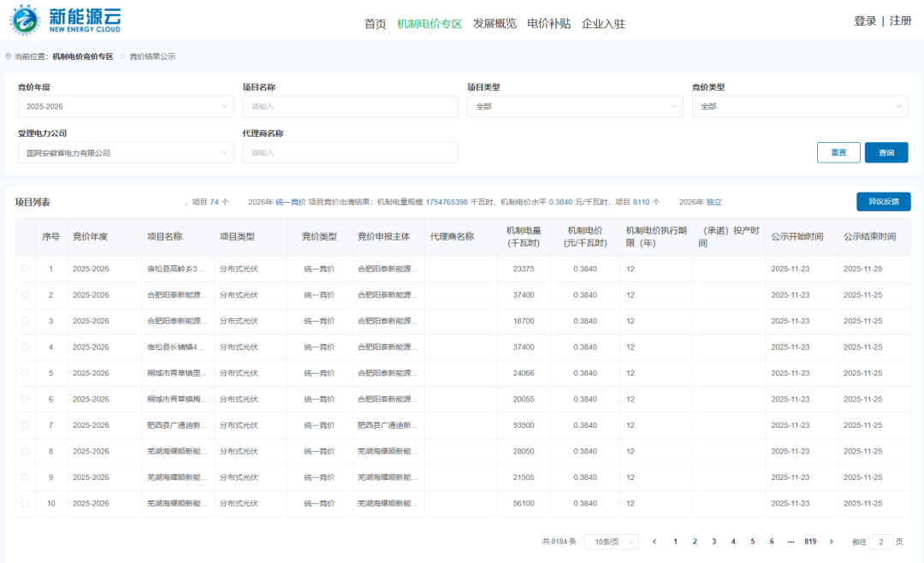
Task: Click the 查询 search button
Action: [885, 152]
